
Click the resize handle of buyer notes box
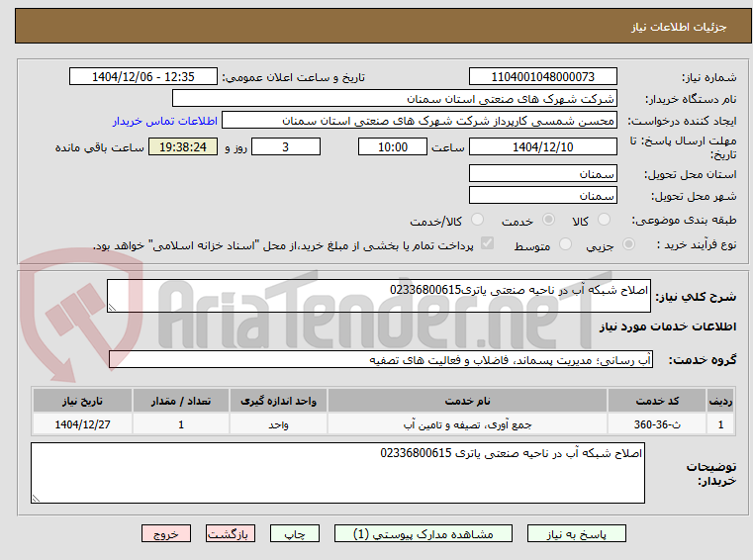click(36, 498)
